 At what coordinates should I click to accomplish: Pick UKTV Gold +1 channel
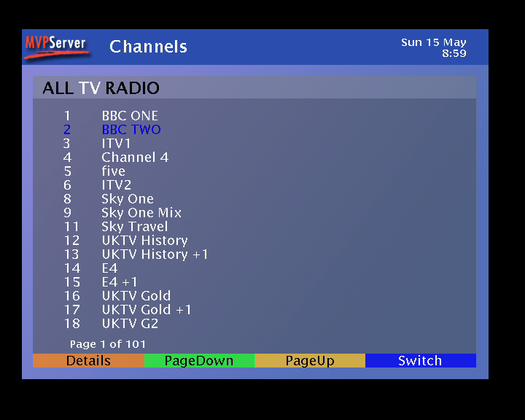coord(146,310)
